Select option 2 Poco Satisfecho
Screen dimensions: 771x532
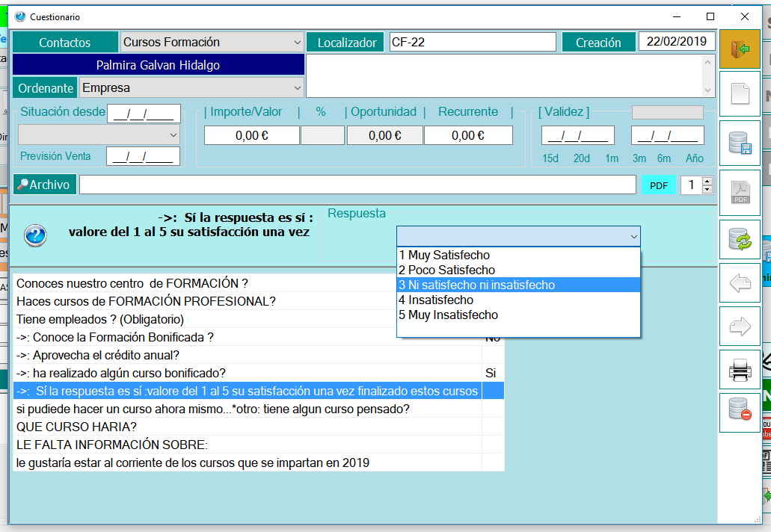[518, 270]
